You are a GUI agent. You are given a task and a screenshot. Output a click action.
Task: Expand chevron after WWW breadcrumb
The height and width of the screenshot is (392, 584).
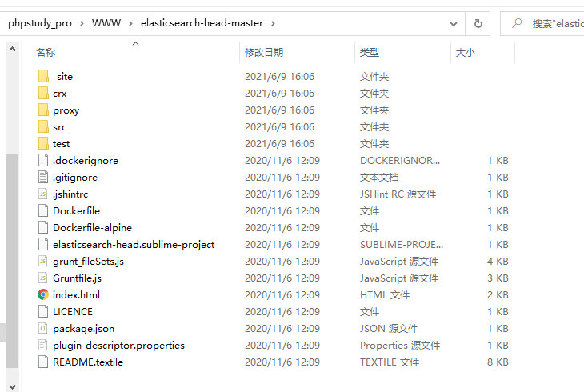click(130, 23)
